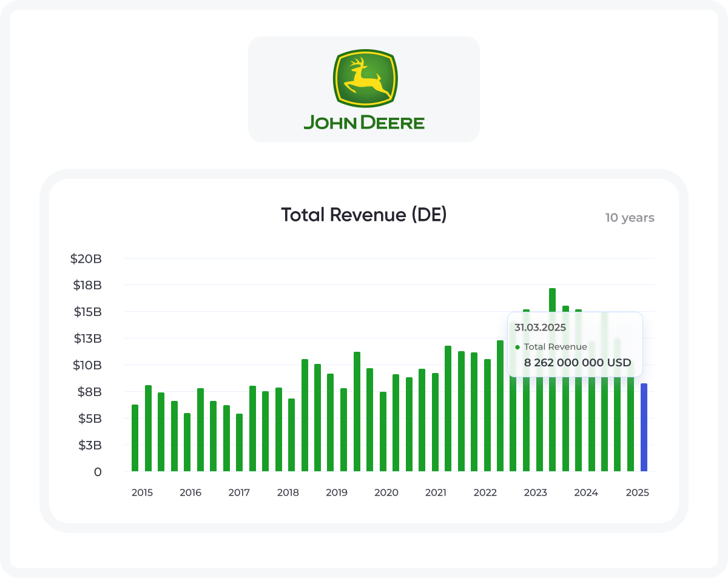This screenshot has width=728, height=578.
Task: Select the Total Revenue (DE) chart title
Action: point(364,215)
